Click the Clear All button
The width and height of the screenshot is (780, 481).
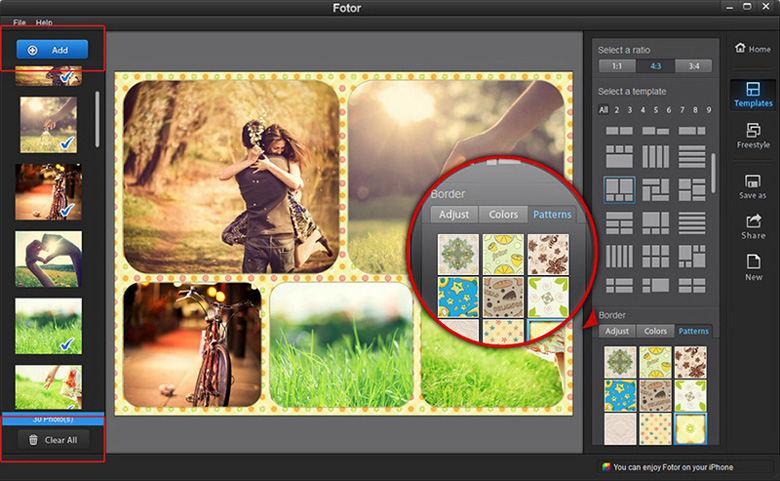click(52, 440)
